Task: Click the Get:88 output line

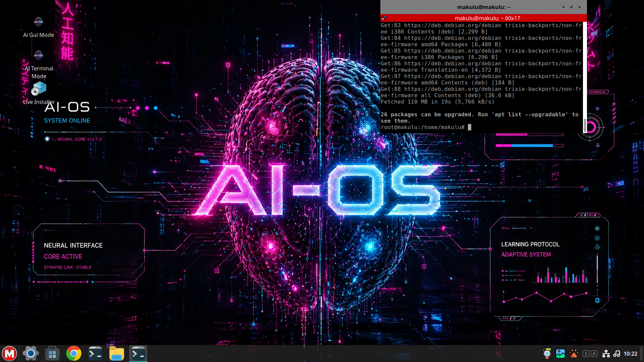Action: tap(481, 92)
